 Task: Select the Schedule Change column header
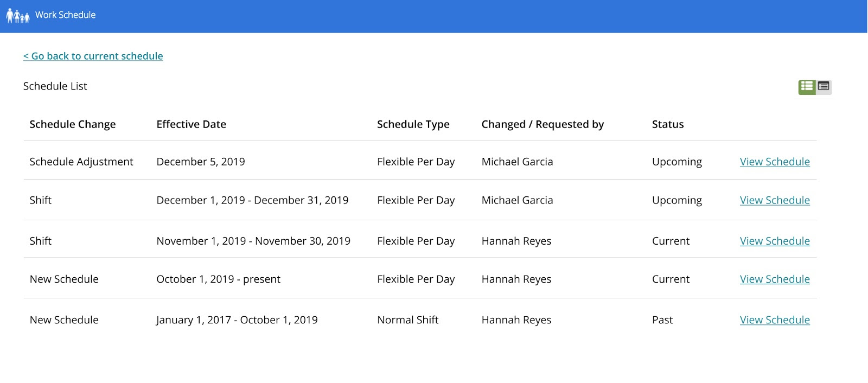point(73,124)
